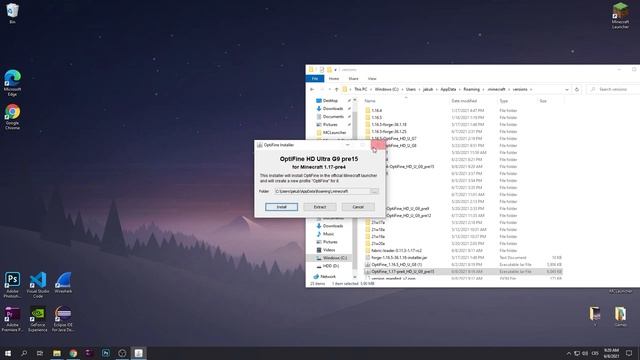Viewport: 640px width, 360px height.
Task: Open taskbar search
Action: pos(24,353)
